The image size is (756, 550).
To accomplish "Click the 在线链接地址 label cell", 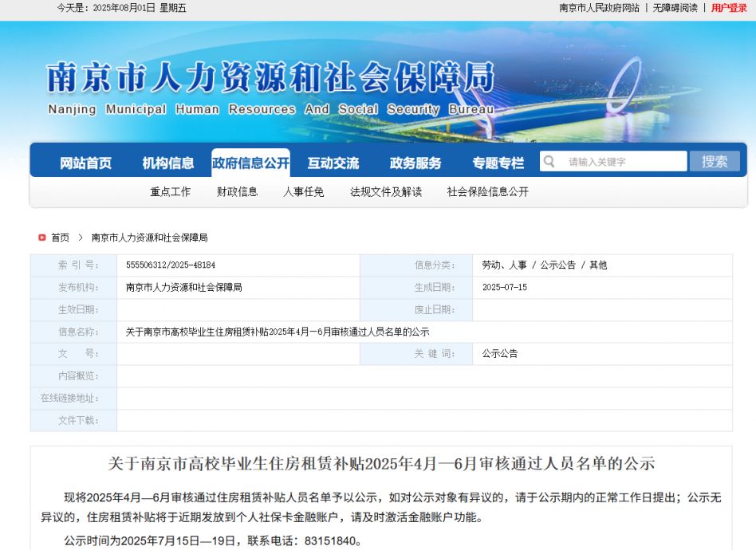I will point(73,399).
